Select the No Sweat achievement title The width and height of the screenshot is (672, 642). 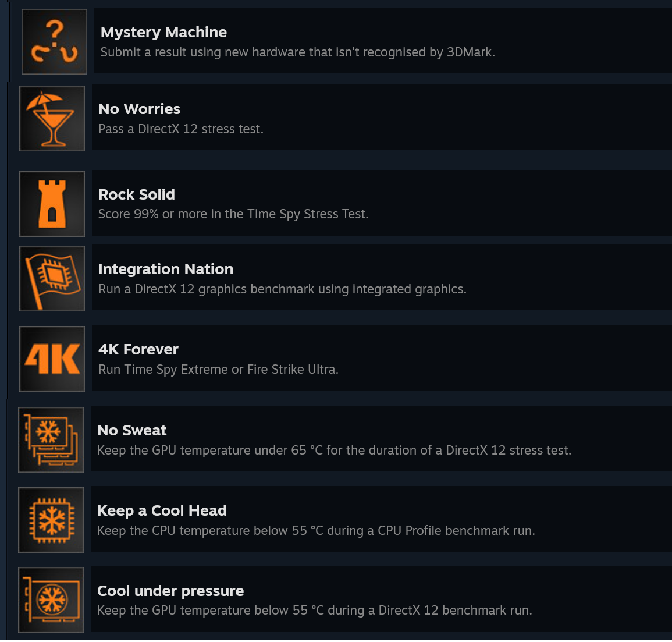coord(131,430)
